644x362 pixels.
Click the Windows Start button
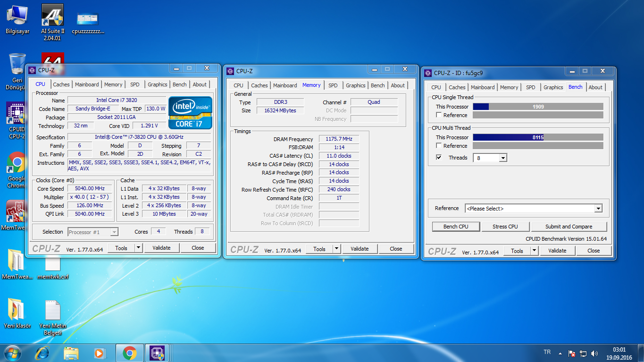click(12, 353)
